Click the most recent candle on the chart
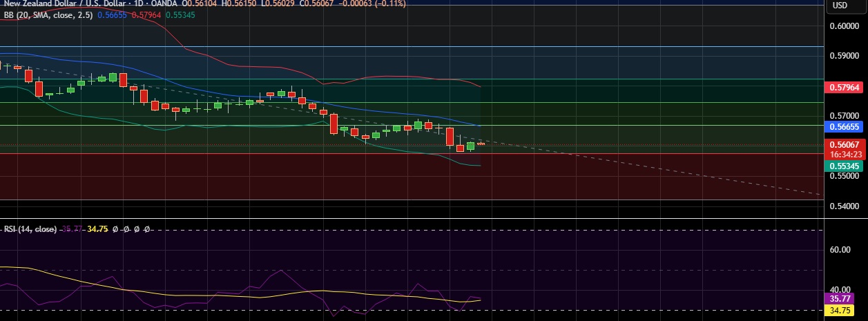Viewport: 868px width, 321px height. tap(481, 144)
